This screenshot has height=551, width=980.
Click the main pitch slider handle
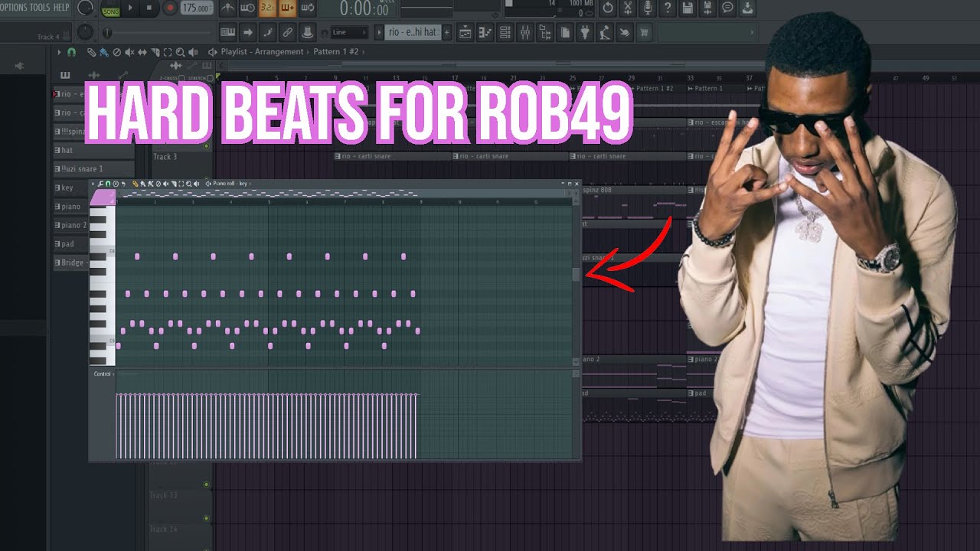[107, 33]
